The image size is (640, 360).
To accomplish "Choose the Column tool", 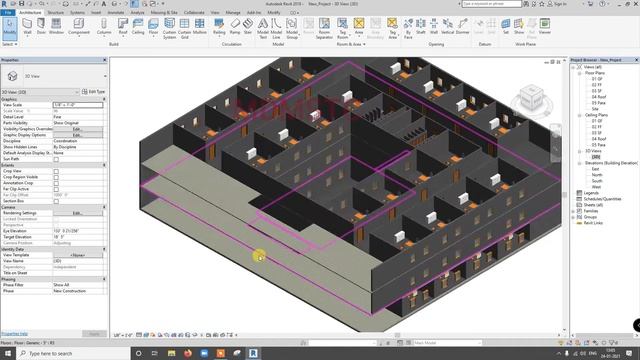I will pyautogui.click(x=104, y=27).
